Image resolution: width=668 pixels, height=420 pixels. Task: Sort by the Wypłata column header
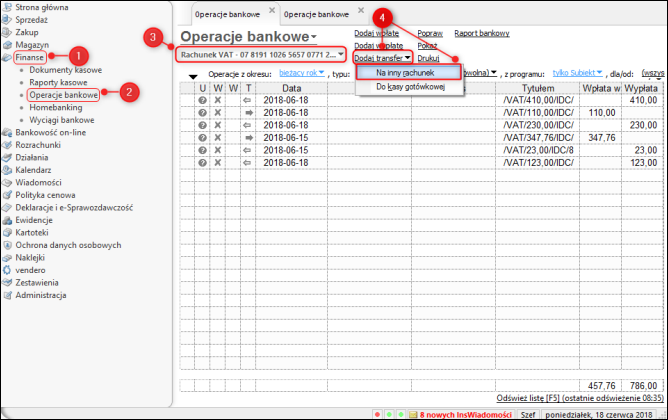(x=641, y=88)
